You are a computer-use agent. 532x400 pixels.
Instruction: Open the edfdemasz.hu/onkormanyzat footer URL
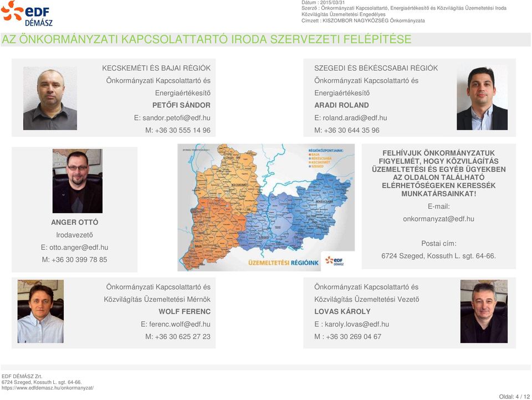(48, 388)
